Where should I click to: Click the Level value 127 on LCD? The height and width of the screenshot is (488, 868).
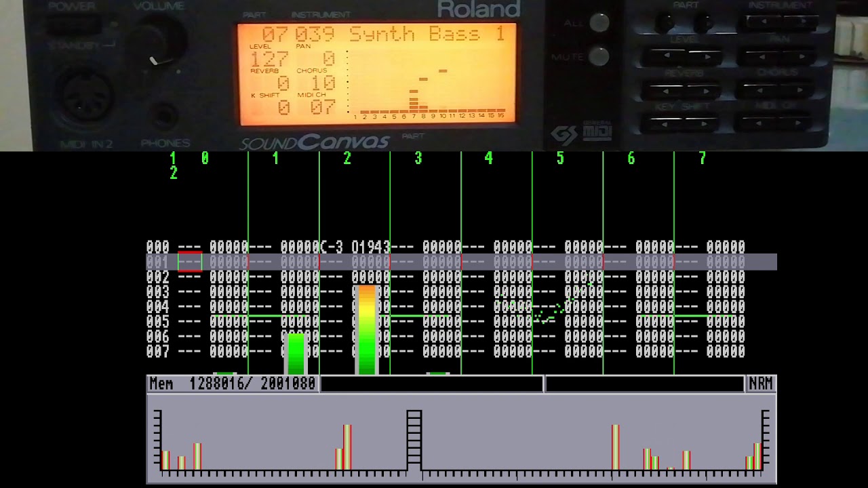(270, 59)
